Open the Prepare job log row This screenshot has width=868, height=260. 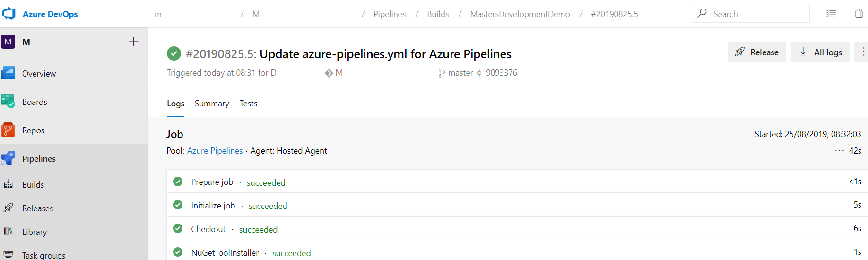click(517, 182)
